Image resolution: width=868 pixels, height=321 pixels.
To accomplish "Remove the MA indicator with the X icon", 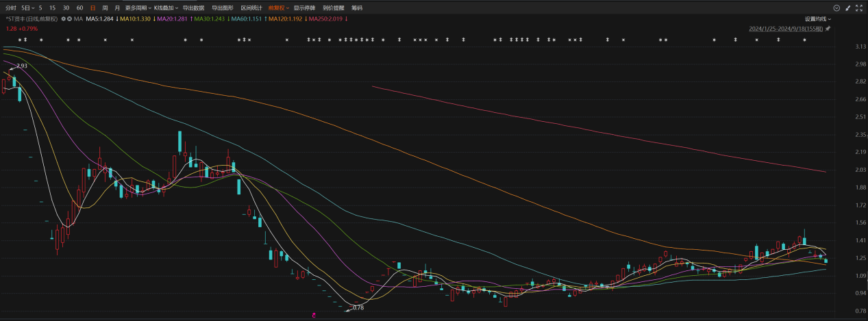I will tap(69, 19).
